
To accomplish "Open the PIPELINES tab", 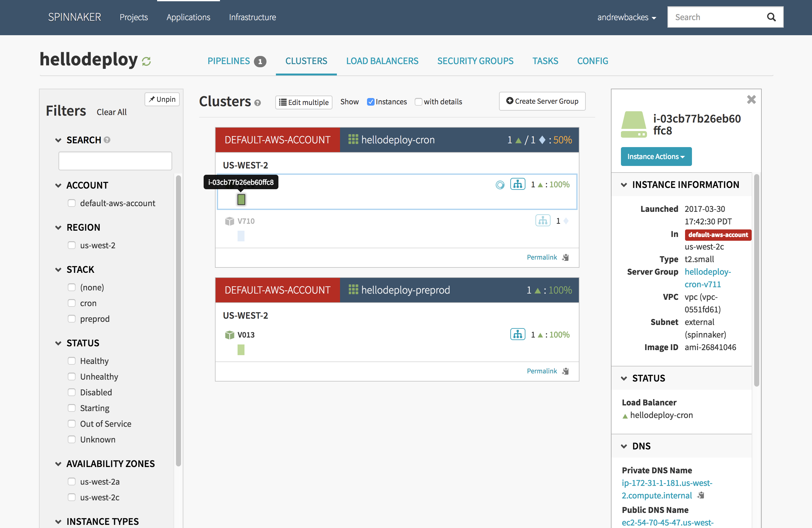I will pyautogui.click(x=229, y=61).
